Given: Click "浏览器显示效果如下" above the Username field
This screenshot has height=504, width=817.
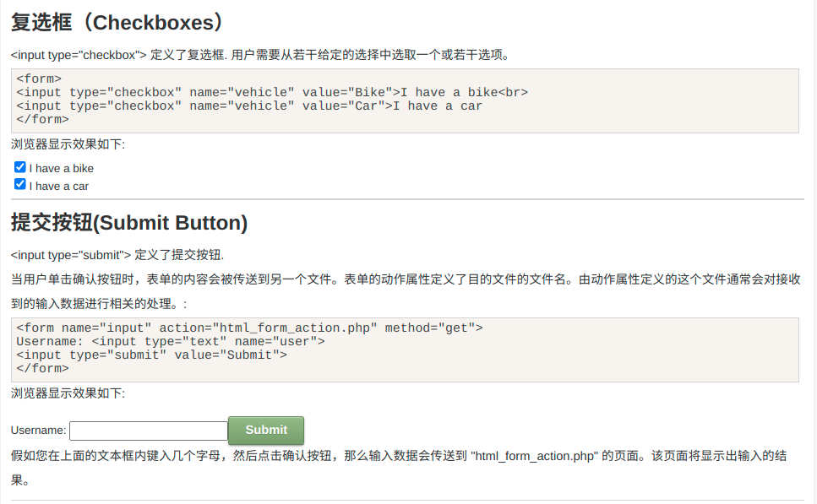Looking at the screenshot, I should point(68,393).
